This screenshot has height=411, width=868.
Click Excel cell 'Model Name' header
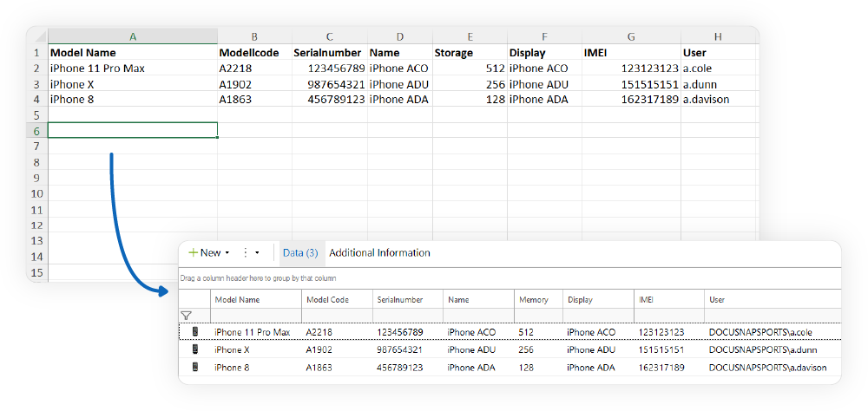click(133, 53)
